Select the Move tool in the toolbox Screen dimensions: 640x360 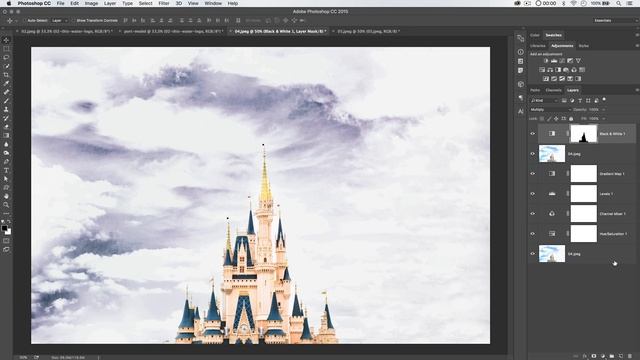pos(6,40)
